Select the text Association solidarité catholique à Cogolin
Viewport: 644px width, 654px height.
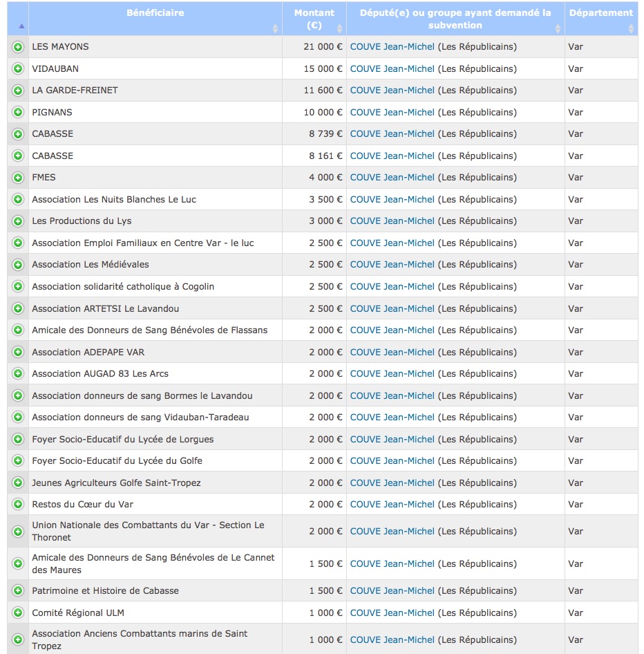[123, 286]
